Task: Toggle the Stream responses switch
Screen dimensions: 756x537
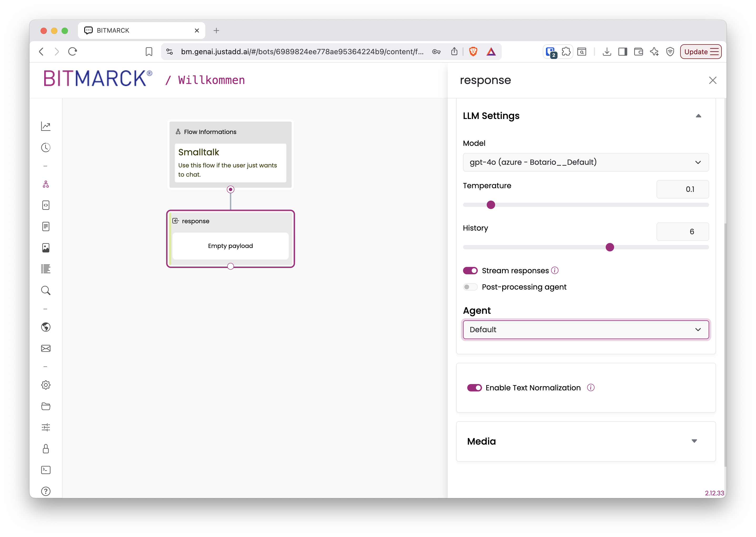Action: click(x=470, y=271)
